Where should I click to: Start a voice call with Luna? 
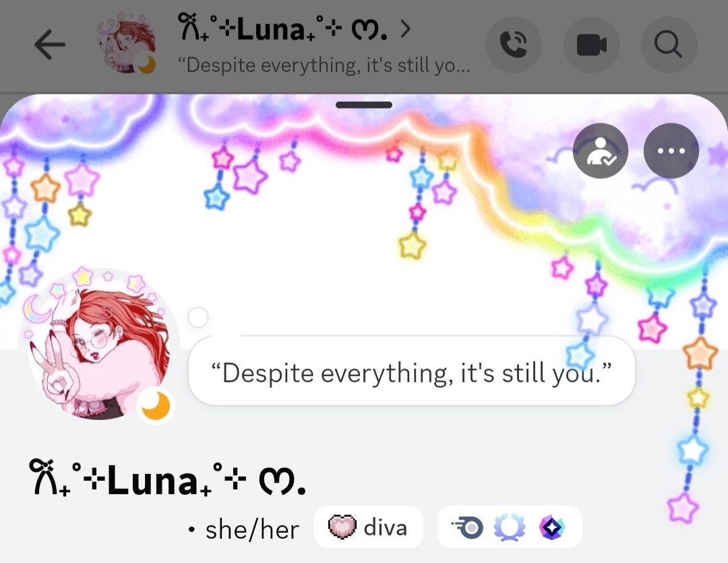click(514, 45)
